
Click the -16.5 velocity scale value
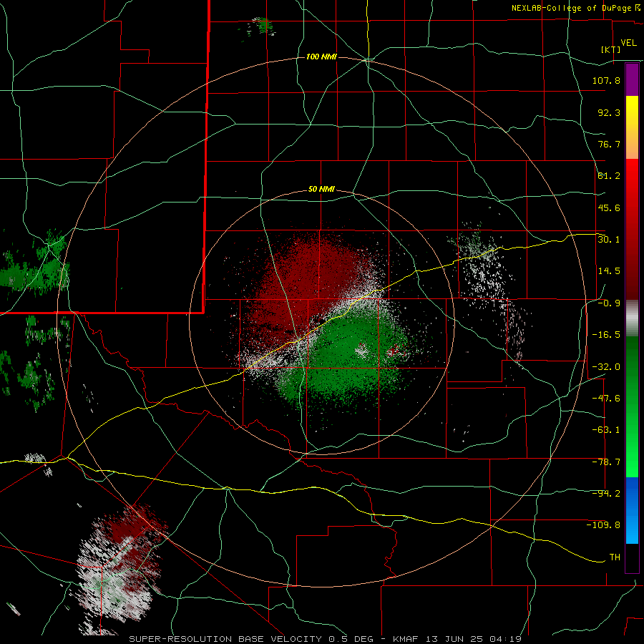pos(606,335)
